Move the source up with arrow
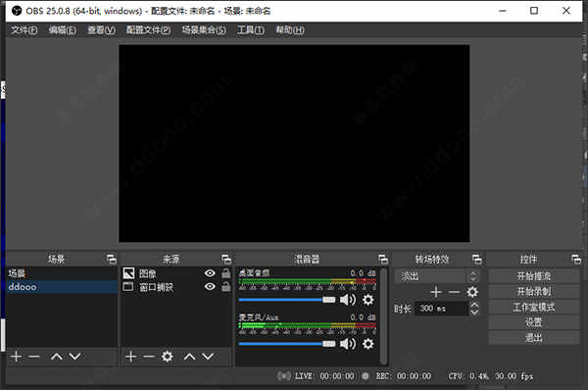 click(189, 357)
